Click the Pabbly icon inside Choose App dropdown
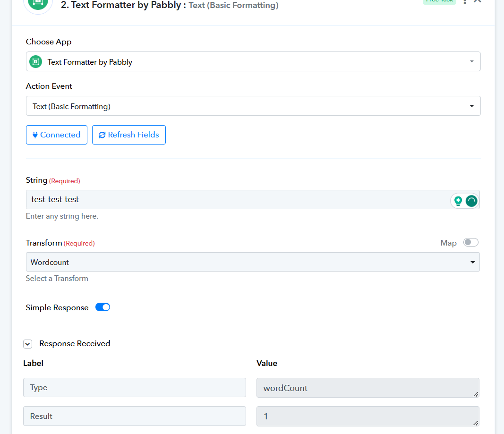The height and width of the screenshot is (434, 504). [36, 62]
